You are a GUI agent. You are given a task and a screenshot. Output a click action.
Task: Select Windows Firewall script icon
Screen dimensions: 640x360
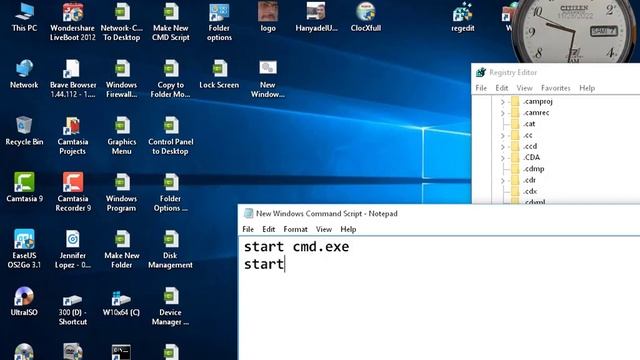(122, 78)
